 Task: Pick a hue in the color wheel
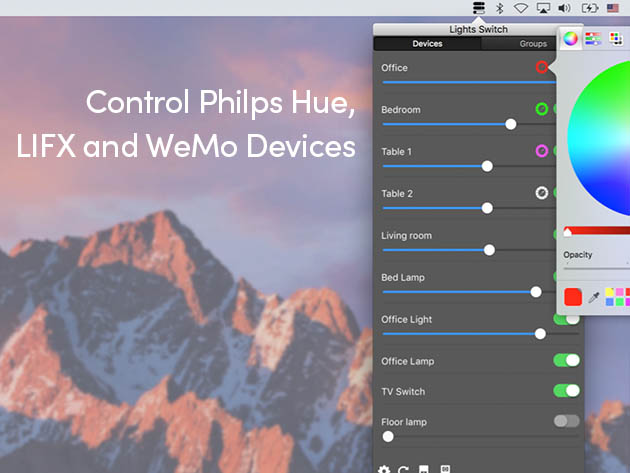(x=599, y=139)
